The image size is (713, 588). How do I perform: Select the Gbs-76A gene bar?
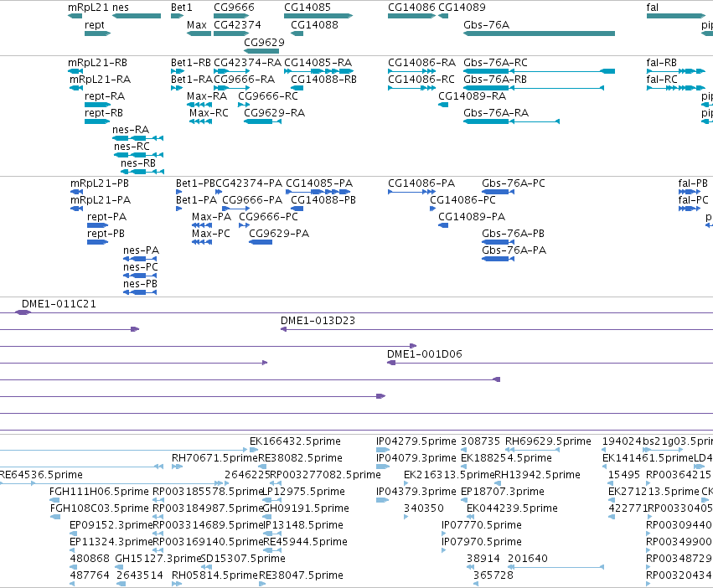click(539, 34)
